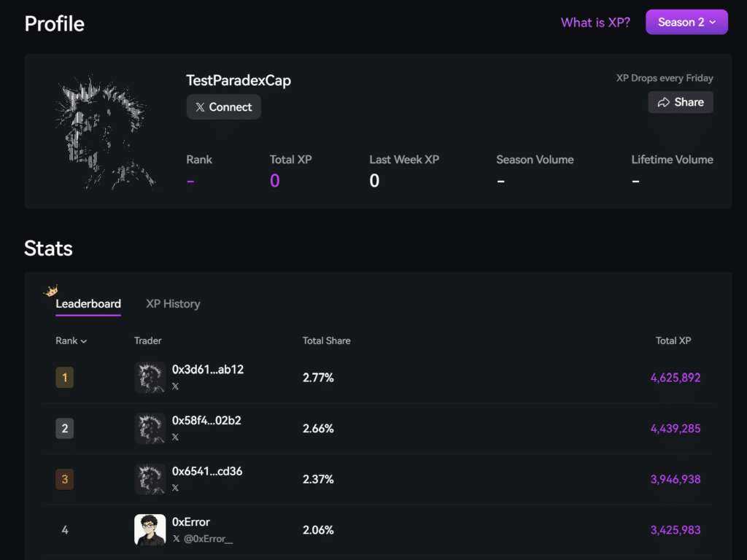Sort the leaderboard by Rank column
Image resolution: width=747 pixels, height=560 pixels.
pos(71,341)
